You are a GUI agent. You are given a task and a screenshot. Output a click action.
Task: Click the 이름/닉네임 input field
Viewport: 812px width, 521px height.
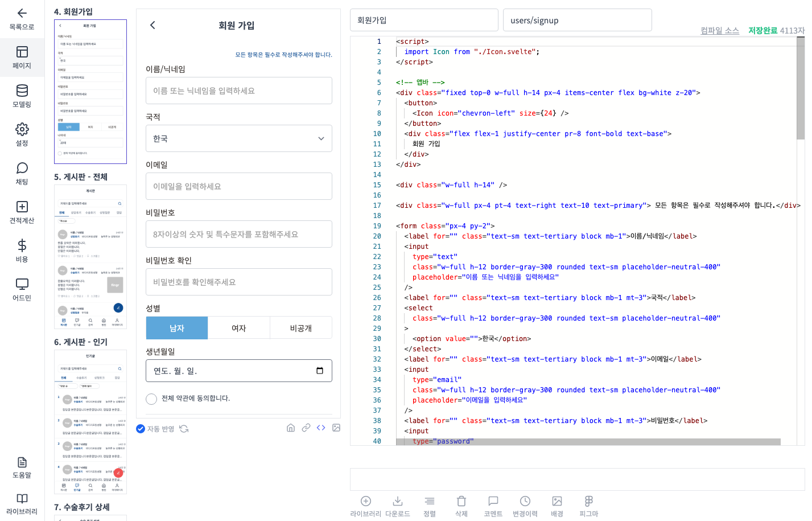pyautogui.click(x=239, y=91)
